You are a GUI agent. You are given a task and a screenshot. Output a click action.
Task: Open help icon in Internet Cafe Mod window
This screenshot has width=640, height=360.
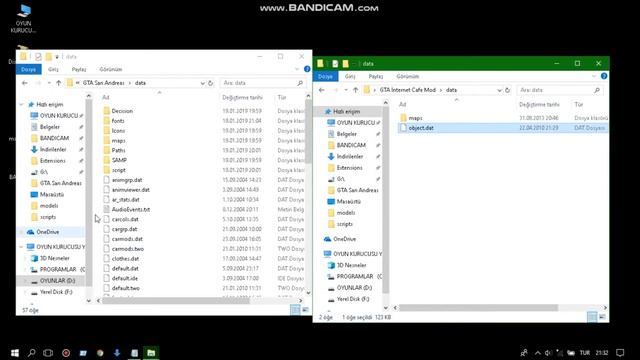(x=604, y=76)
